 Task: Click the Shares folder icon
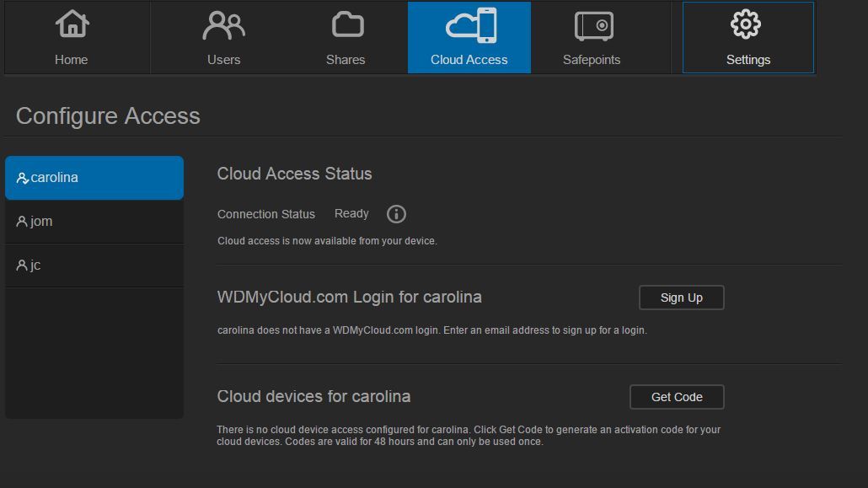tap(347, 24)
